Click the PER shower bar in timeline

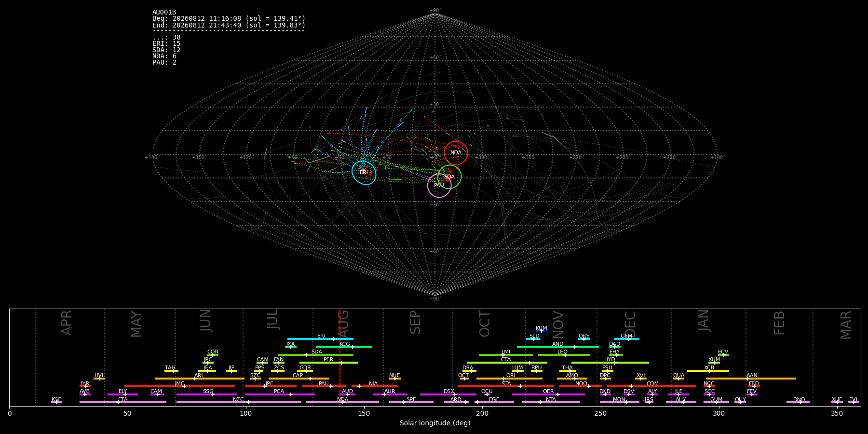(328, 363)
